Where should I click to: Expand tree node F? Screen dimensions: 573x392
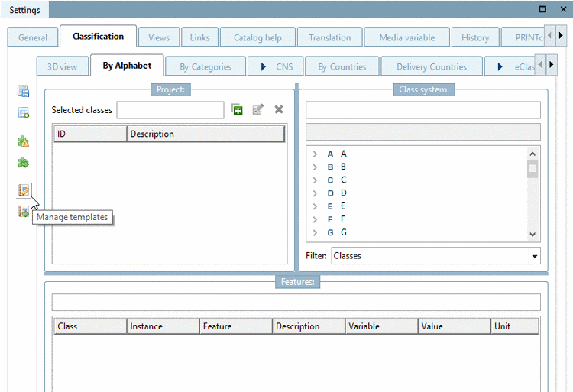pyautogui.click(x=315, y=219)
